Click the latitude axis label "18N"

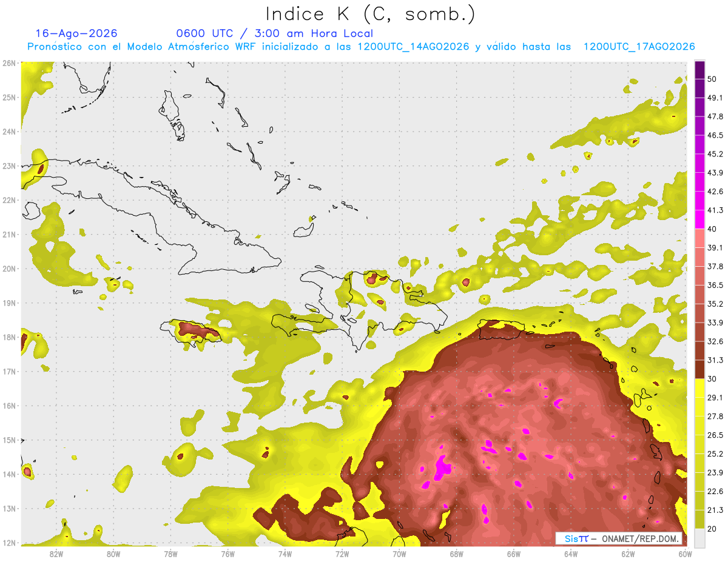(8, 337)
